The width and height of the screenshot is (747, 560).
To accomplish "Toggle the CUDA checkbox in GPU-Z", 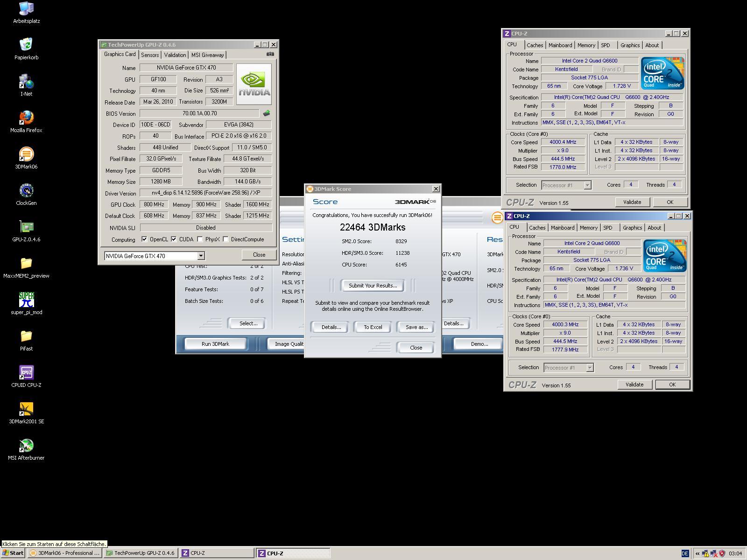I will pos(174,239).
